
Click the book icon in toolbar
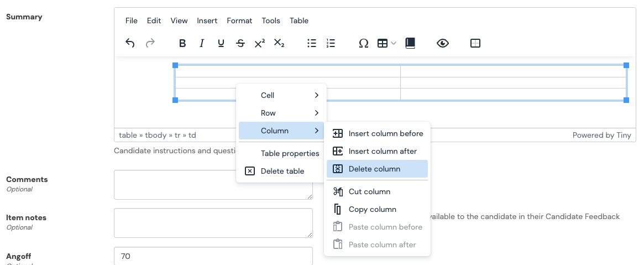pyautogui.click(x=410, y=43)
